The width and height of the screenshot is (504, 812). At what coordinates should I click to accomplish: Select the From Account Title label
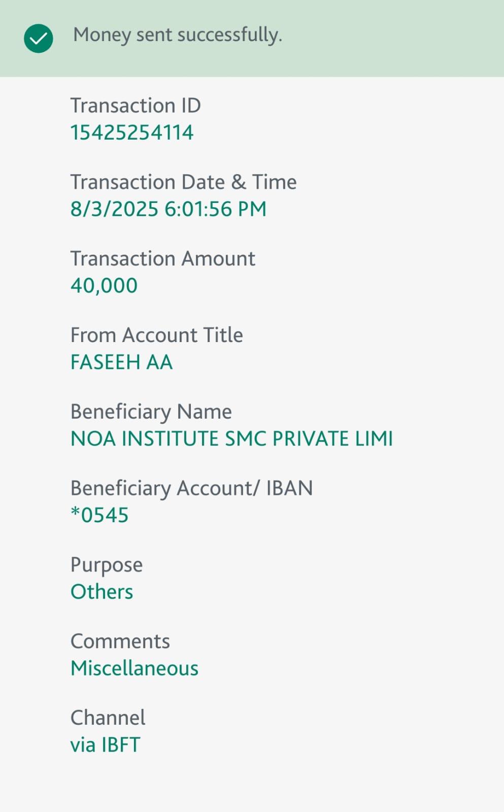tap(156, 335)
